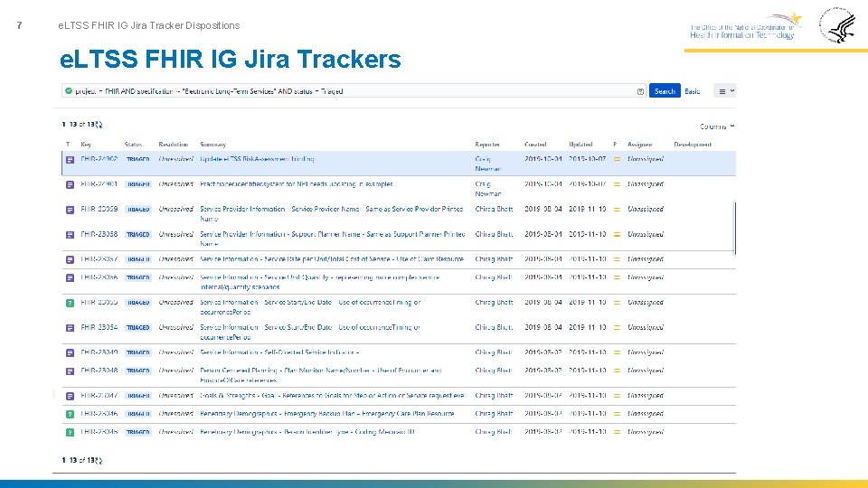
Task: Click the priority icon in the FHIR-23047 row
Action: (617, 396)
